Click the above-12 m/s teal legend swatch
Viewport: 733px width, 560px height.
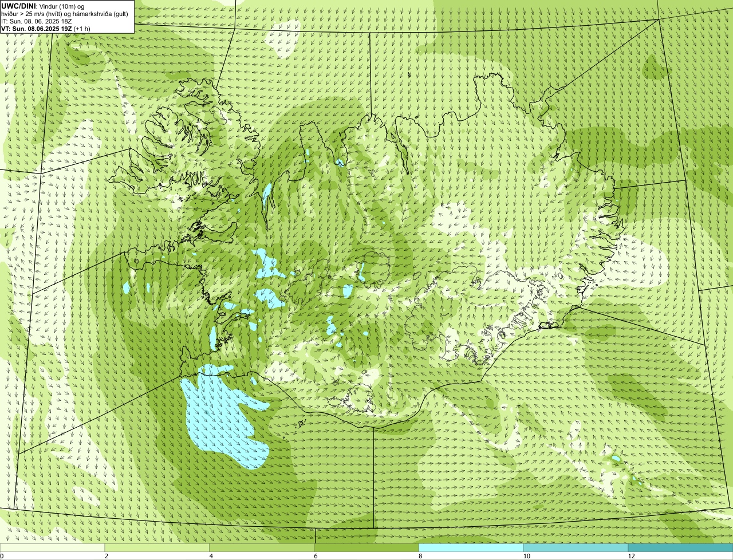point(680,548)
